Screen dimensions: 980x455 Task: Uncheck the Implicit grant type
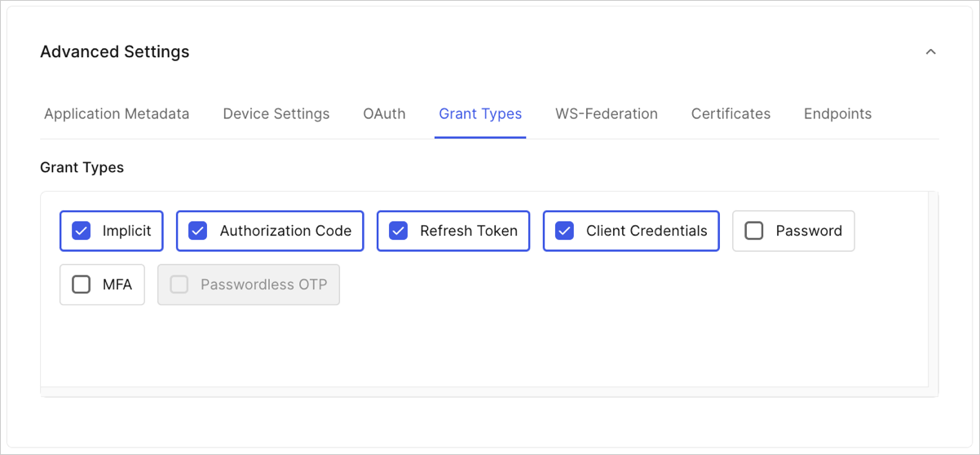[x=82, y=231]
